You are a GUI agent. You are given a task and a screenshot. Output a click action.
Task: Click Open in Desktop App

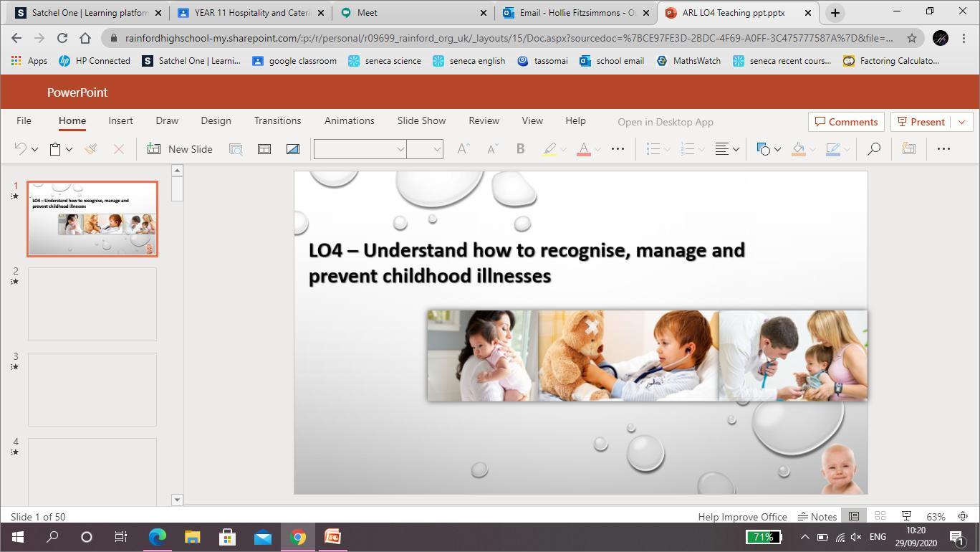(665, 122)
